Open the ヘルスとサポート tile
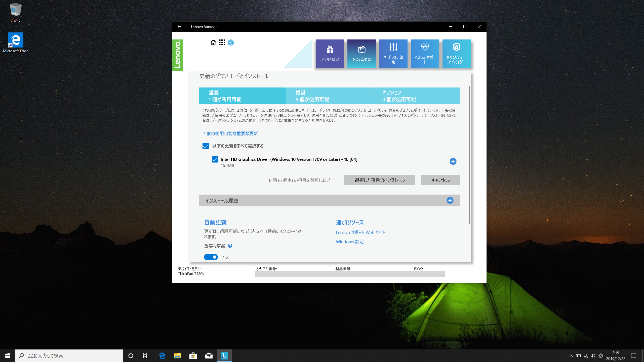 pos(425,54)
